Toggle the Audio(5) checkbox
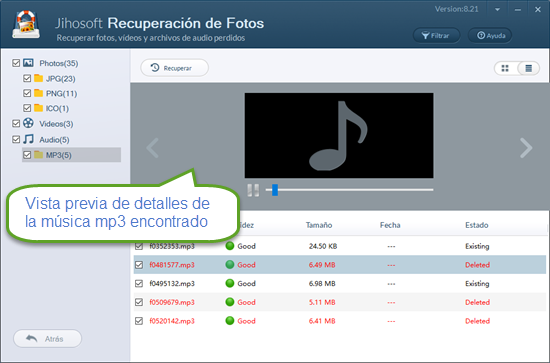This screenshot has width=550, height=363. tap(16, 139)
